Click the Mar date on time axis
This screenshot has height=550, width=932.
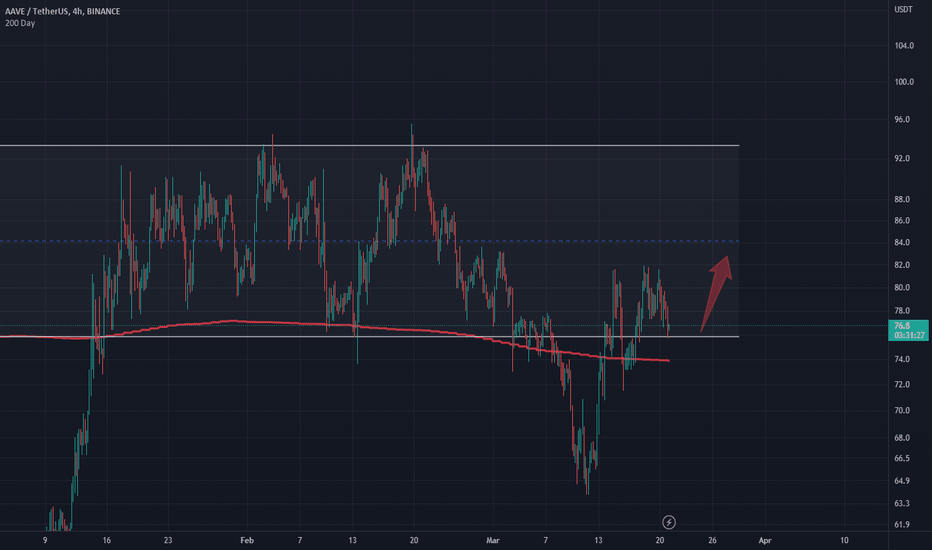tap(493, 540)
